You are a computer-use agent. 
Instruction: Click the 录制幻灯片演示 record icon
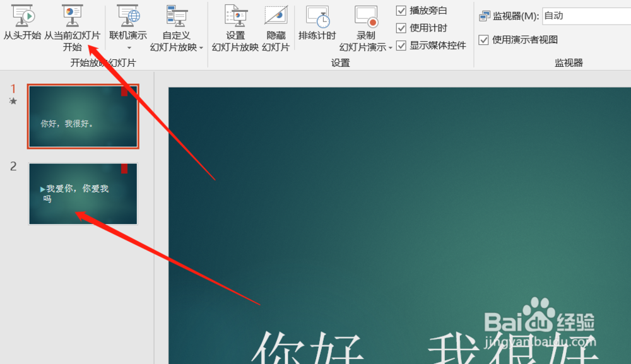[x=366, y=16]
